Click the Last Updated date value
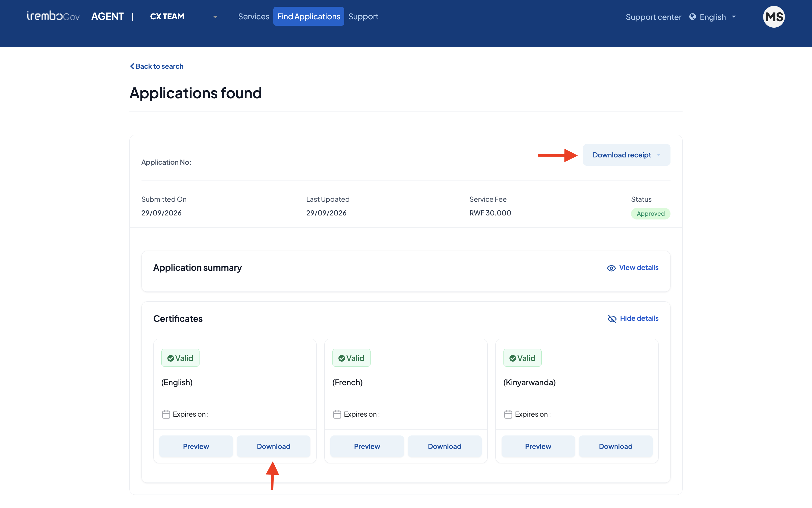 click(326, 213)
